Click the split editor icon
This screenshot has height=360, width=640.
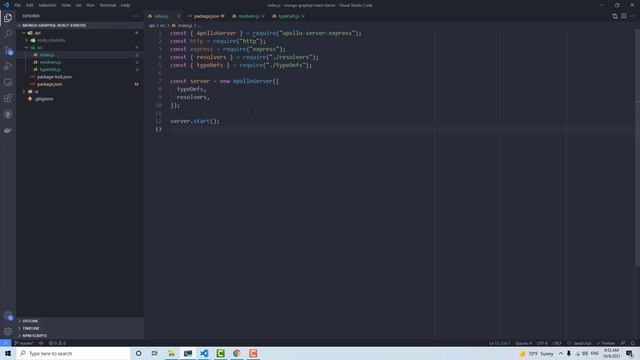(x=624, y=16)
